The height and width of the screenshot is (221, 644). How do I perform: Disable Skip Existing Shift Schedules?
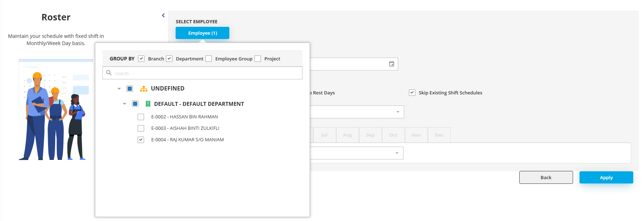(x=412, y=93)
